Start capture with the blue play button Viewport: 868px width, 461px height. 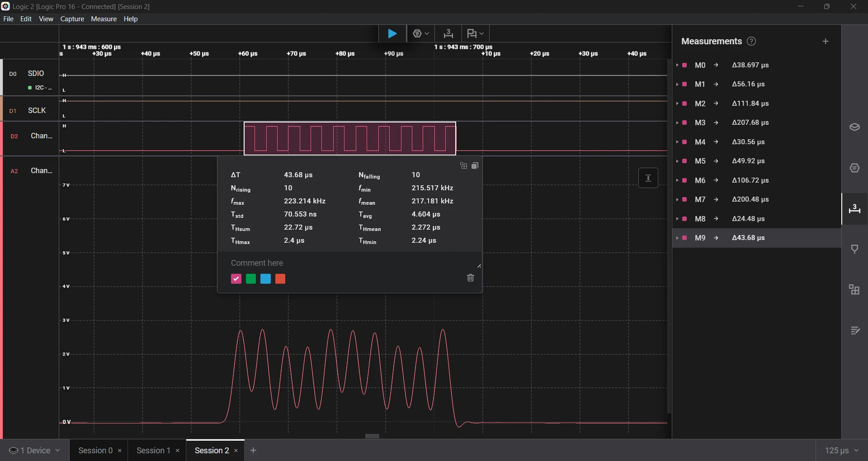(x=392, y=34)
